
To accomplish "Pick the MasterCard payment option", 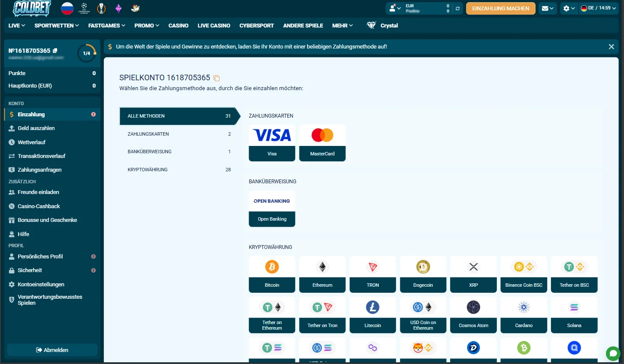I will point(322,143).
